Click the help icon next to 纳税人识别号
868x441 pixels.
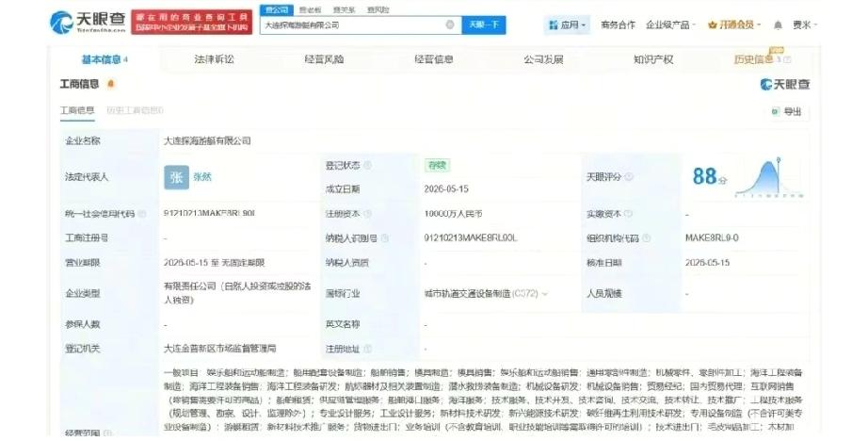[x=385, y=238]
